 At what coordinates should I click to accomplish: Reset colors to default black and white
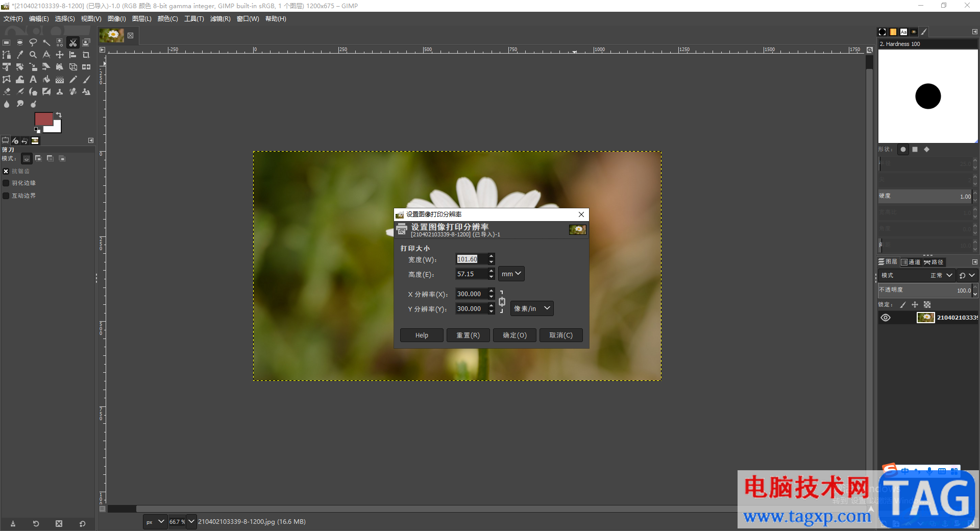[37, 130]
